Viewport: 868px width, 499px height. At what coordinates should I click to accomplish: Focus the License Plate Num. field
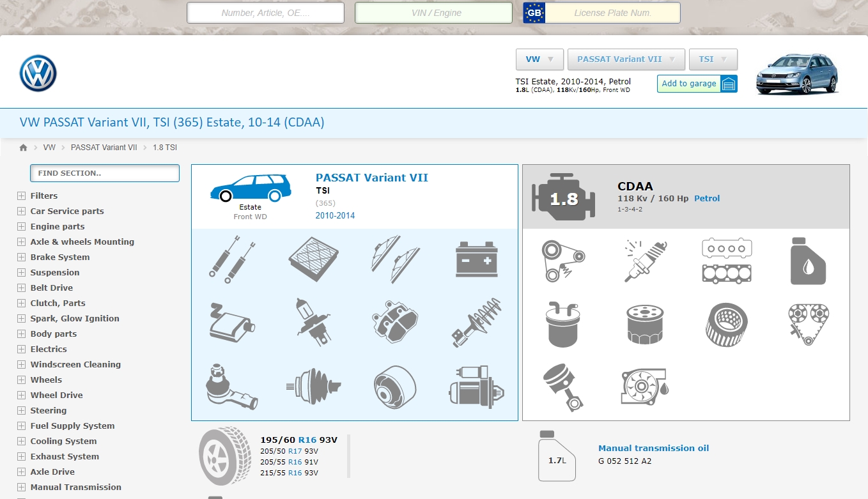click(x=613, y=13)
